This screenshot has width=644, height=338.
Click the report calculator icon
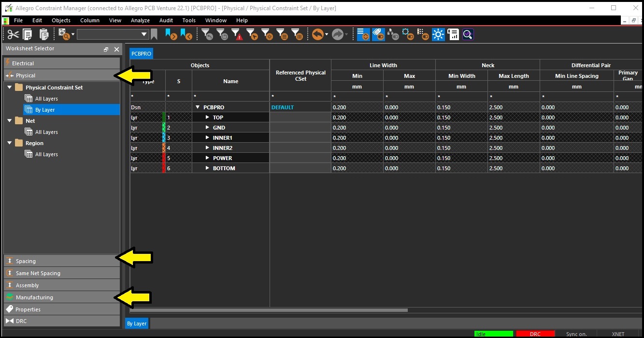point(453,34)
